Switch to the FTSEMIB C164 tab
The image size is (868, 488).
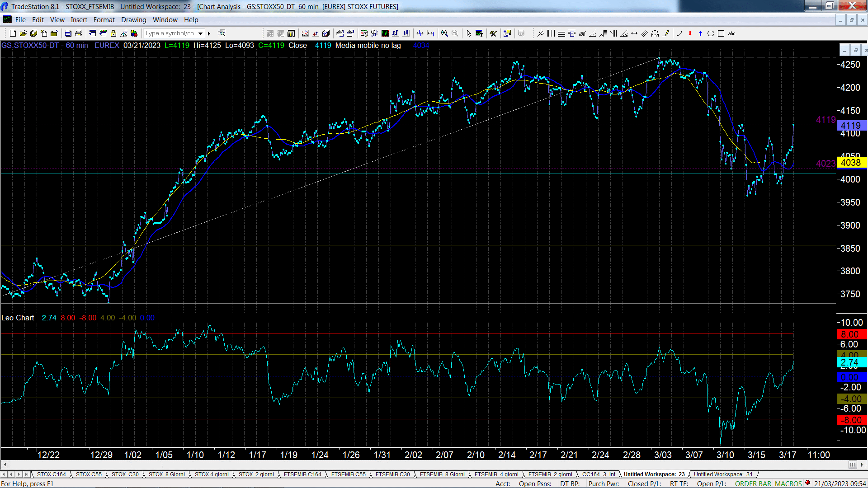(302, 474)
